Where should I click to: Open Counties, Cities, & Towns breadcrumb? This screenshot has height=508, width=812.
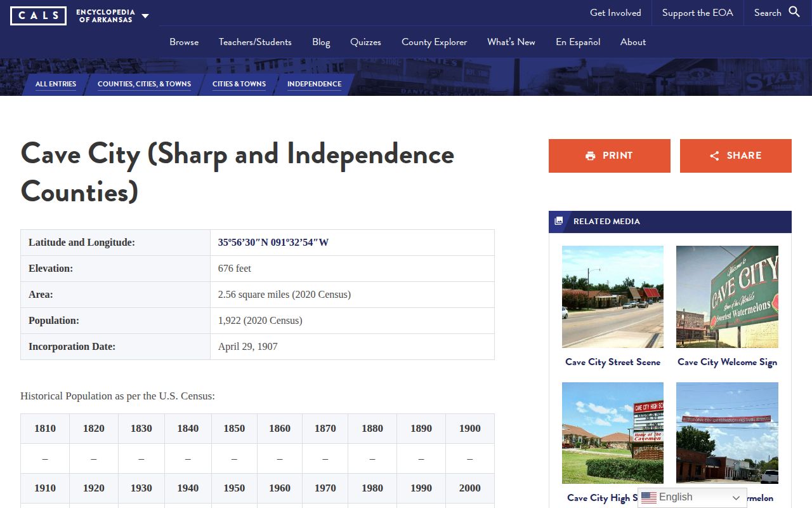coord(144,84)
